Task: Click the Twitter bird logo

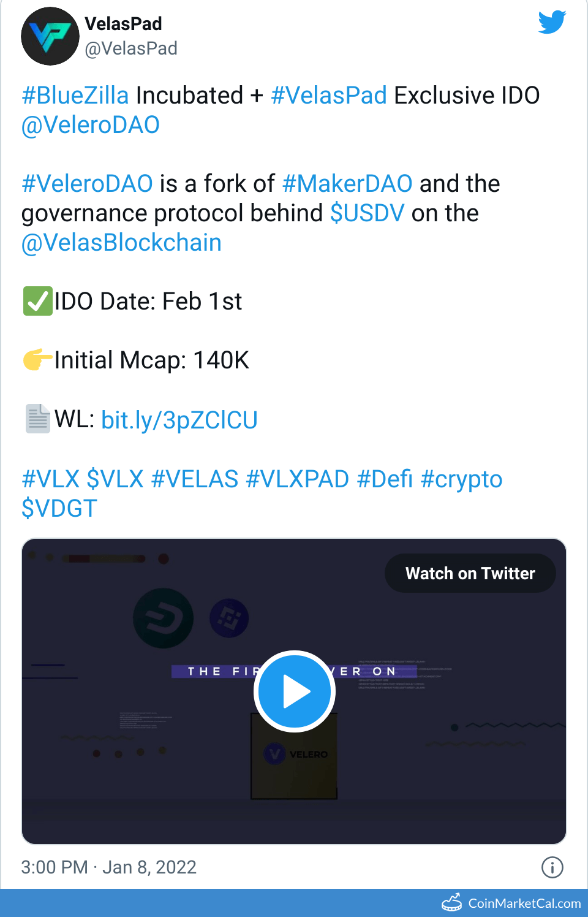Action: point(552,22)
